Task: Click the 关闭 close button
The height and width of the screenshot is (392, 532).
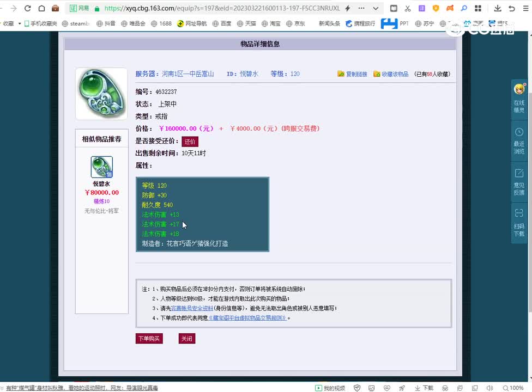Action: tap(186, 339)
